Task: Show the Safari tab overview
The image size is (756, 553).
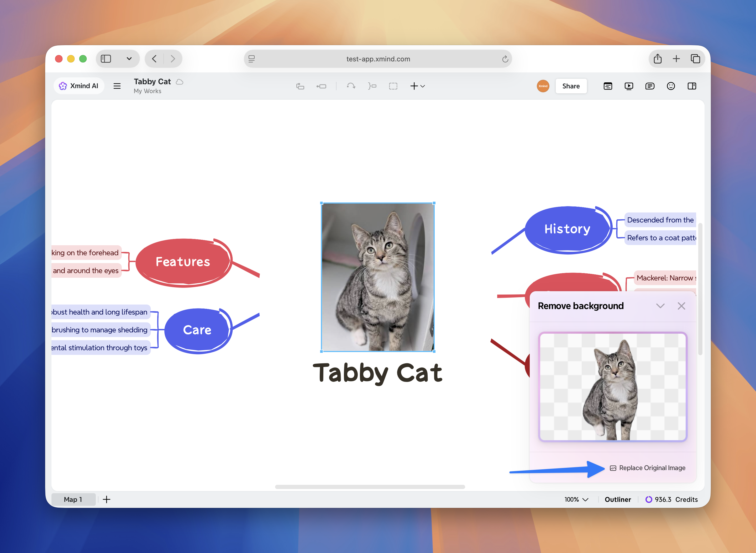Action: pyautogui.click(x=695, y=59)
